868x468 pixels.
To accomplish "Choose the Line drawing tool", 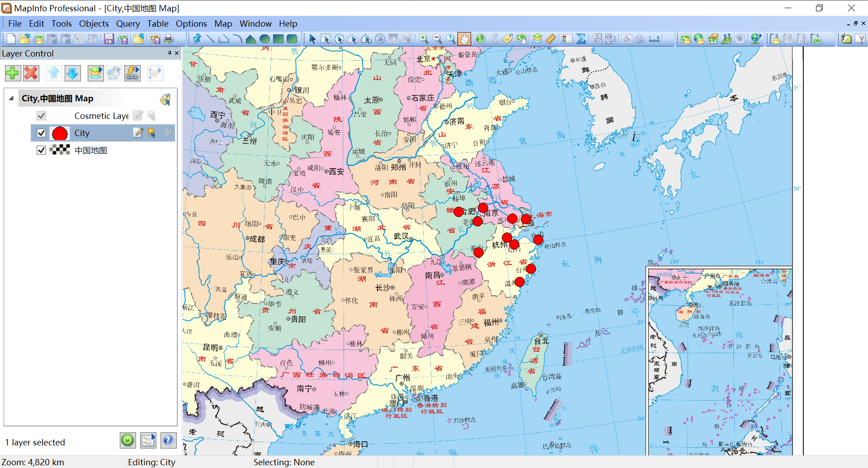I will [210, 39].
